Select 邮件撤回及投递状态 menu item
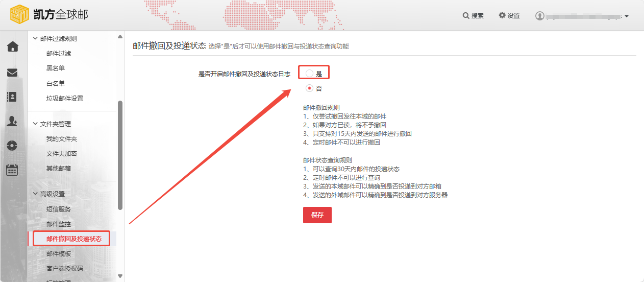 tap(74, 239)
